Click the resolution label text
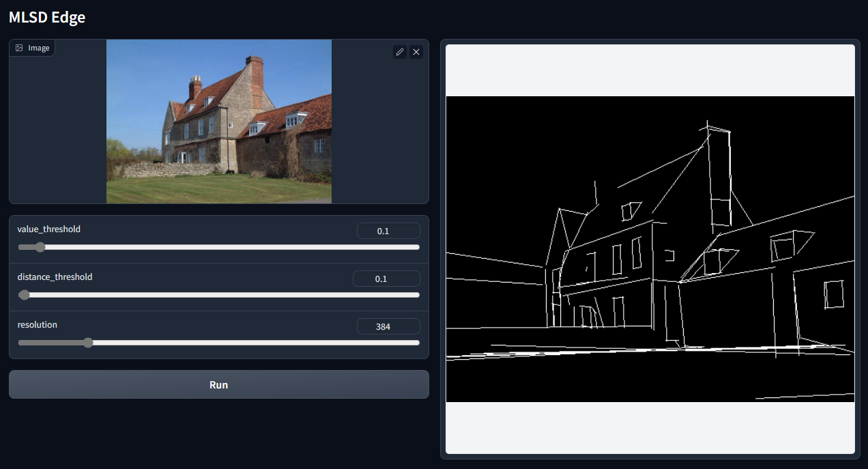The image size is (868, 469). (38, 325)
